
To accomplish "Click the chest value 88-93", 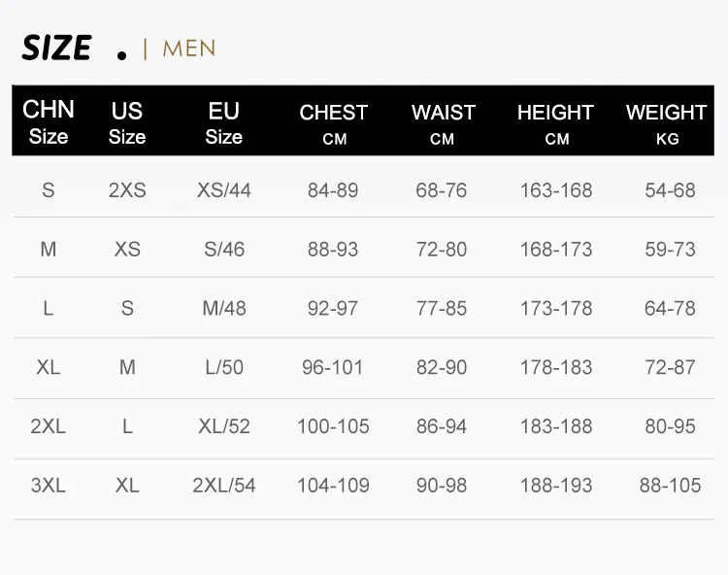I will click(x=333, y=250).
